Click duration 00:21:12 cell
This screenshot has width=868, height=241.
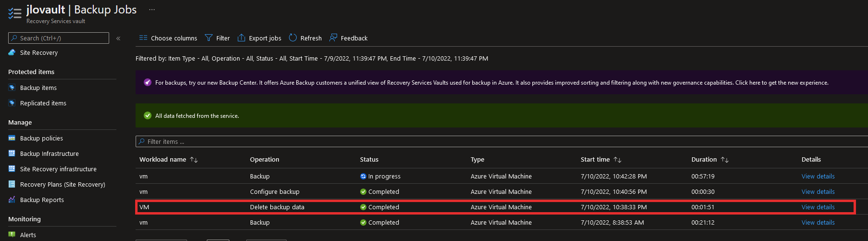703,223
